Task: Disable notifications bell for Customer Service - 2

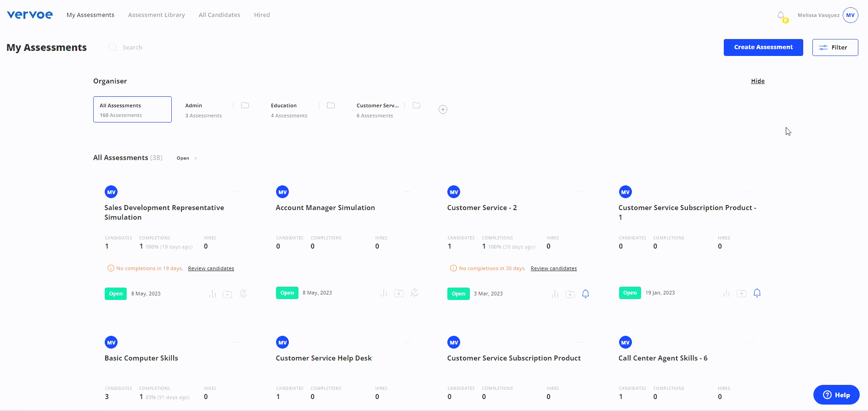Action: pos(586,294)
